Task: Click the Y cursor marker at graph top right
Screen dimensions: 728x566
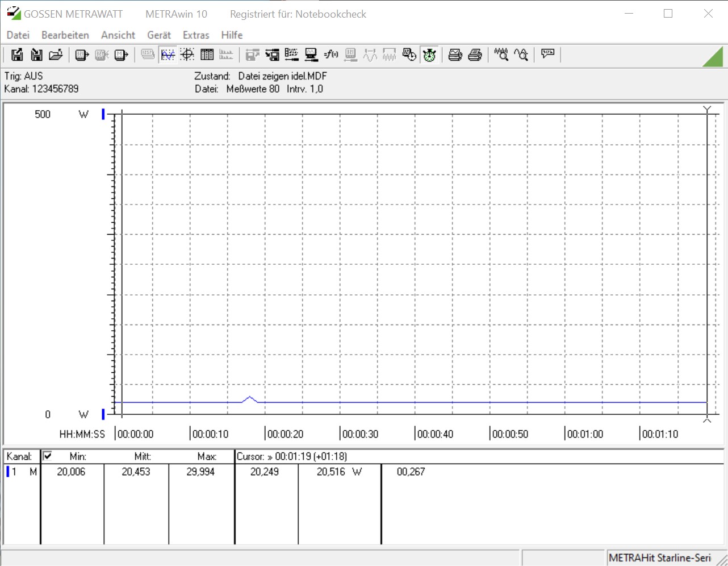Action: pos(707,109)
